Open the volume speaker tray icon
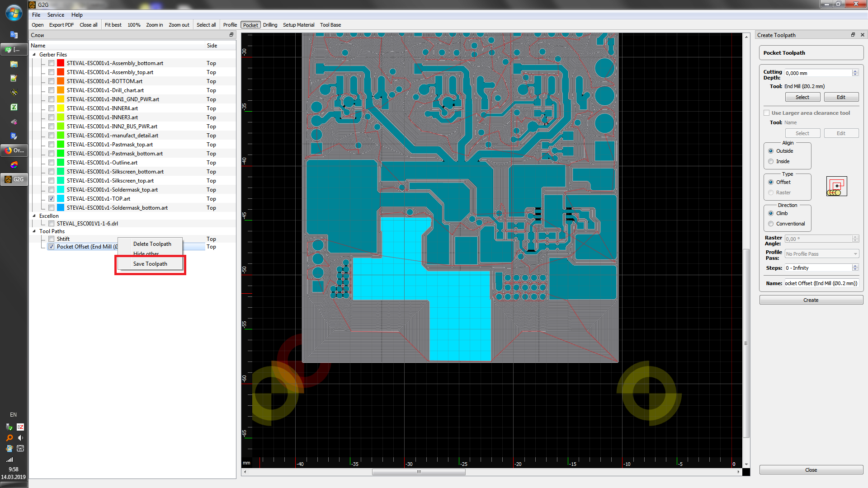Image resolution: width=868 pixels, height=488 pixels. pyautogui.click(x=20, y=438)
